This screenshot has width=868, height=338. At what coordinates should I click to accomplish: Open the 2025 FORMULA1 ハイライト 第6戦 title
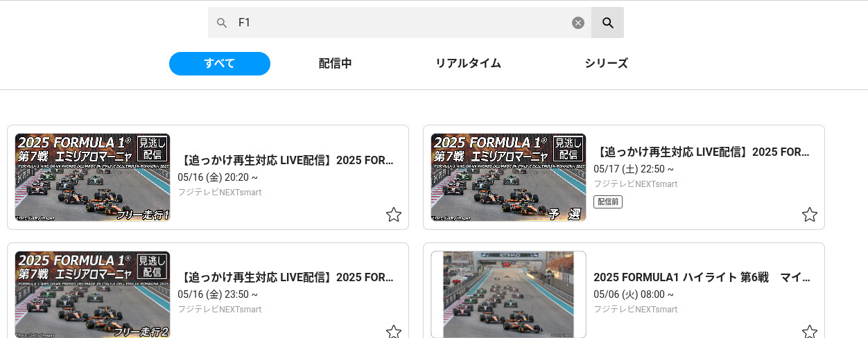tap(702, 278)
